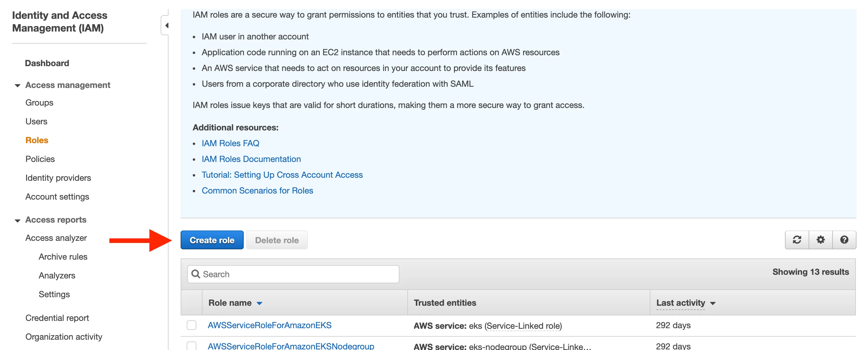Click the Create role button
Viewport: 868px width, 350px height.
click(212, 240)
